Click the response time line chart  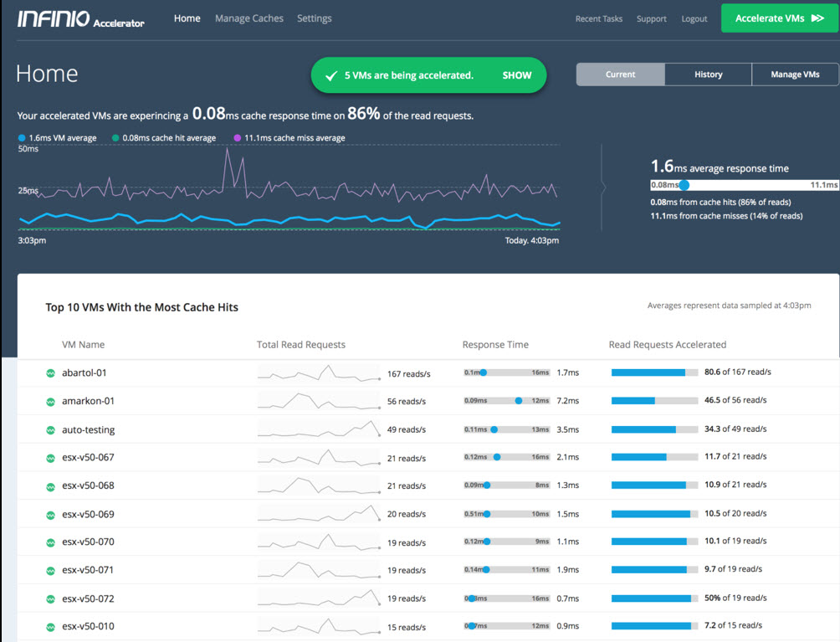[289, 187]
